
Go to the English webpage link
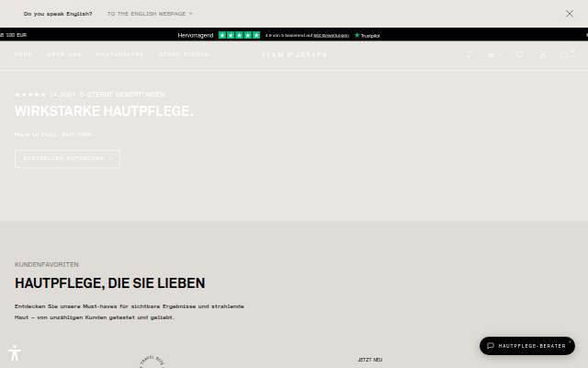tap(150, 14)
